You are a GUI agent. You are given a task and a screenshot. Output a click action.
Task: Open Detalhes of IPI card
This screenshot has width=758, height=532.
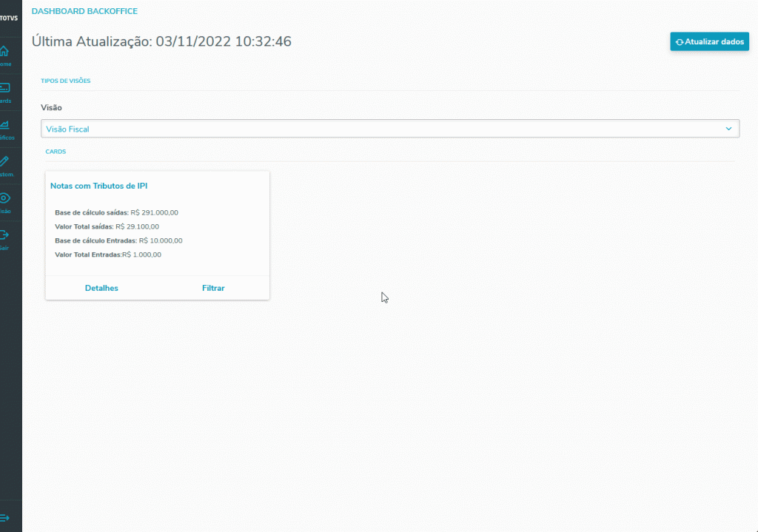[x=101, y=288]
